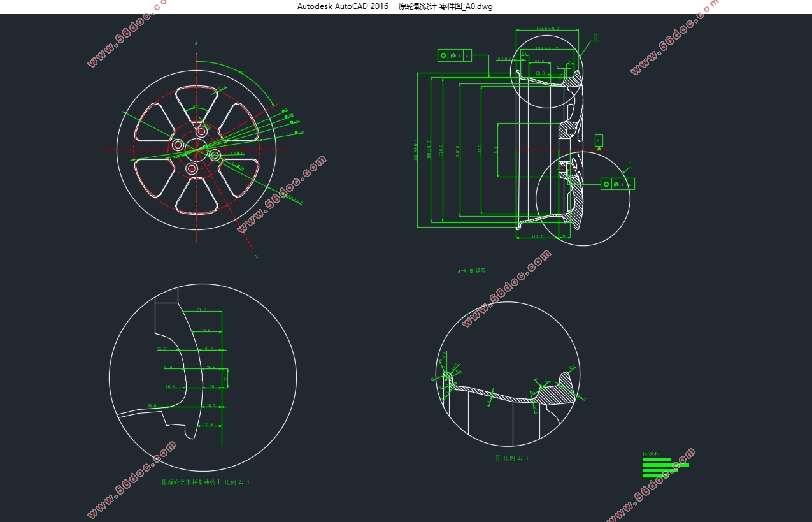
Task: Click concentricity symbol in the upper tolerance frame
Action: (443, 55)
